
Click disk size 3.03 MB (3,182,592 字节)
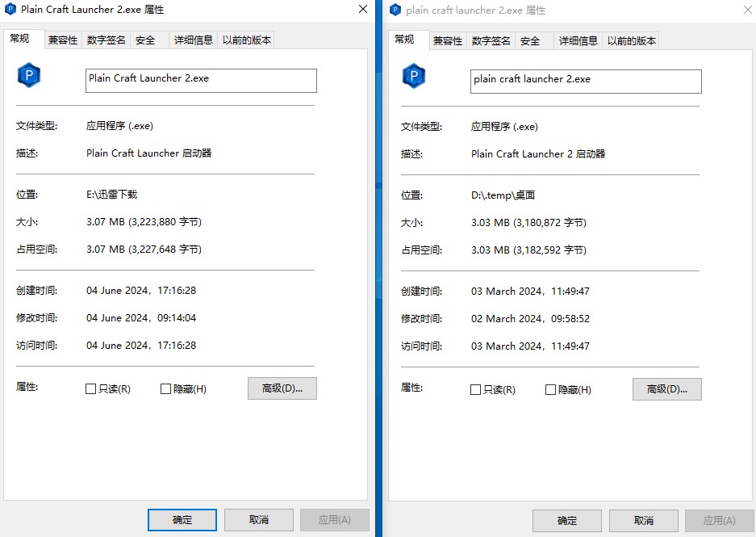point(528,250)
